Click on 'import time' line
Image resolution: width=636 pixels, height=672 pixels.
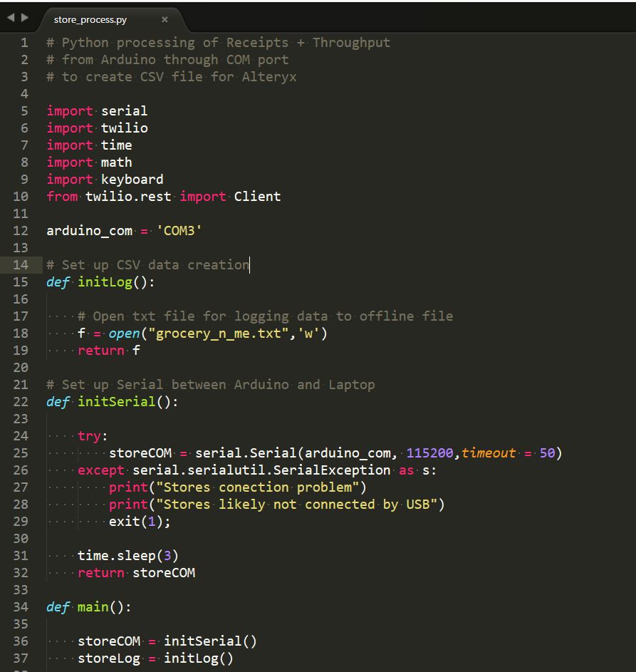click(89, 145)
